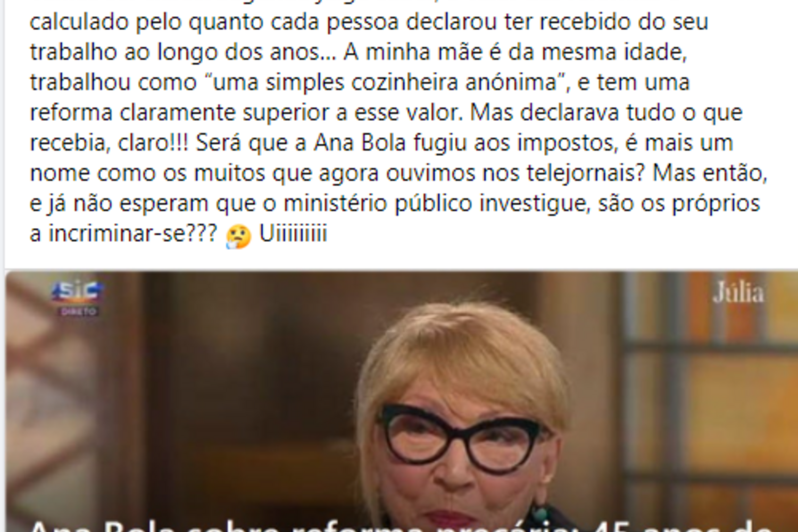This screenshot has width=798, height=532.
Task: Click the teal earring in the video
Action: 540,515
